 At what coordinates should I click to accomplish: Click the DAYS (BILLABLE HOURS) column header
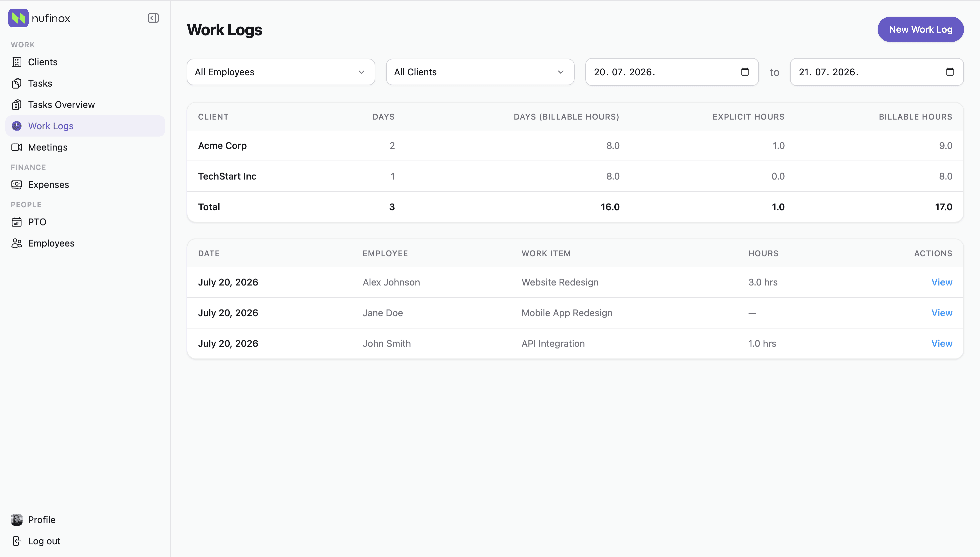coord(566,117)
